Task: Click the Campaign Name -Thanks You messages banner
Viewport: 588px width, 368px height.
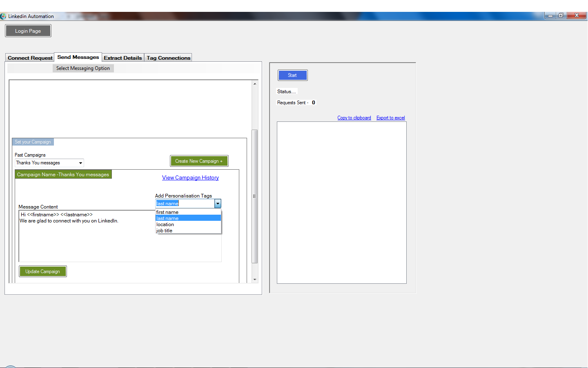Action: (x=63, y=175)
